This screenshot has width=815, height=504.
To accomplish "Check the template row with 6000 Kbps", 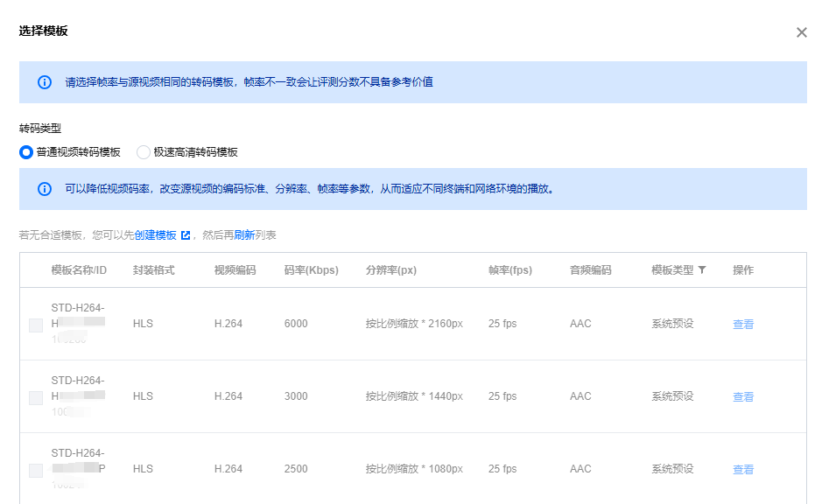I will (36, 325).
